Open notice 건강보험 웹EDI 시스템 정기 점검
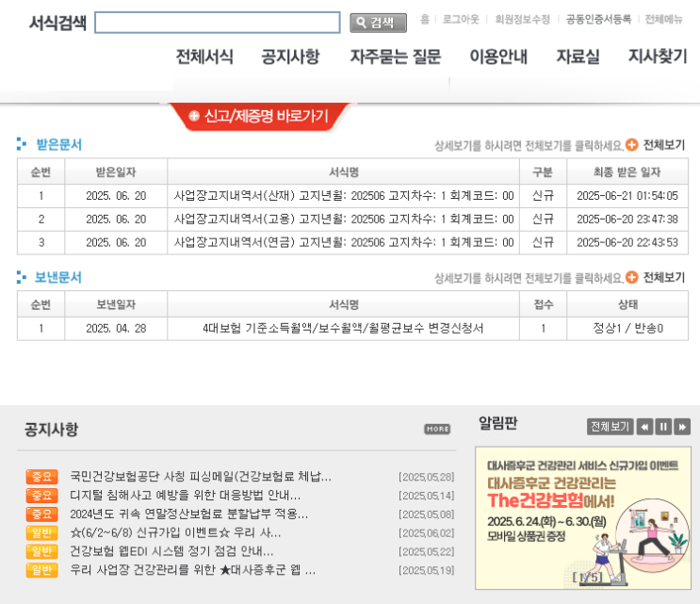This screenshot has height=604, width=700. pos(171,551)
